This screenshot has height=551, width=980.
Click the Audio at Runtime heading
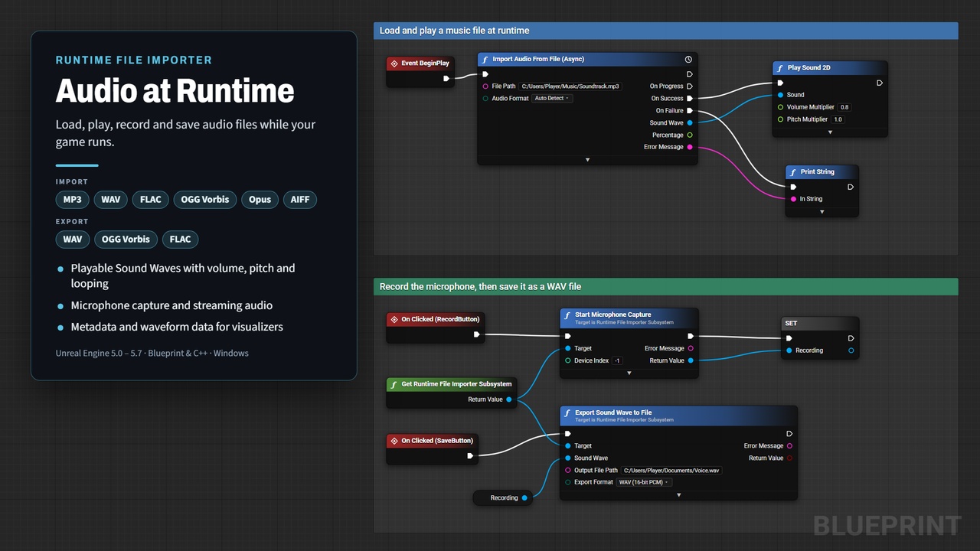point(175,90)
